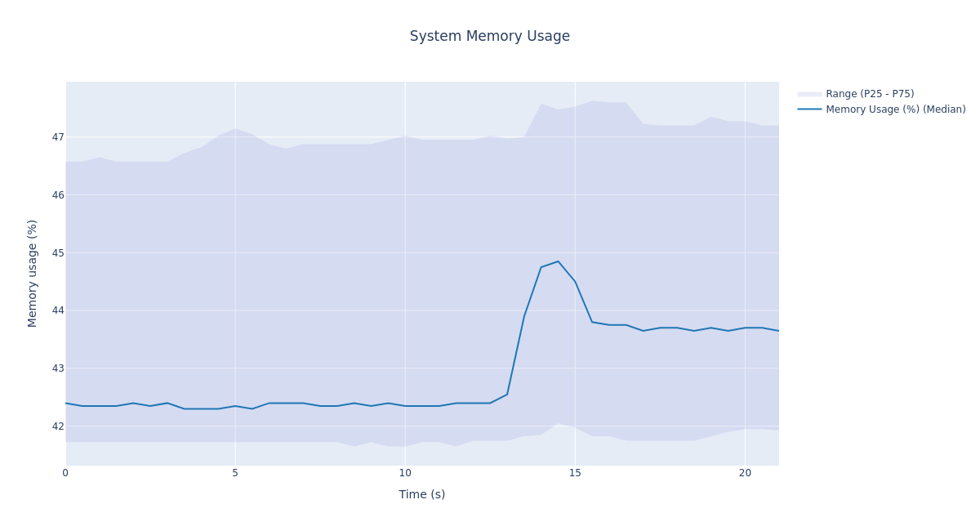Click y-axis tick label 42
Viewport: 980px width, 531px height.
click(56, 426)
